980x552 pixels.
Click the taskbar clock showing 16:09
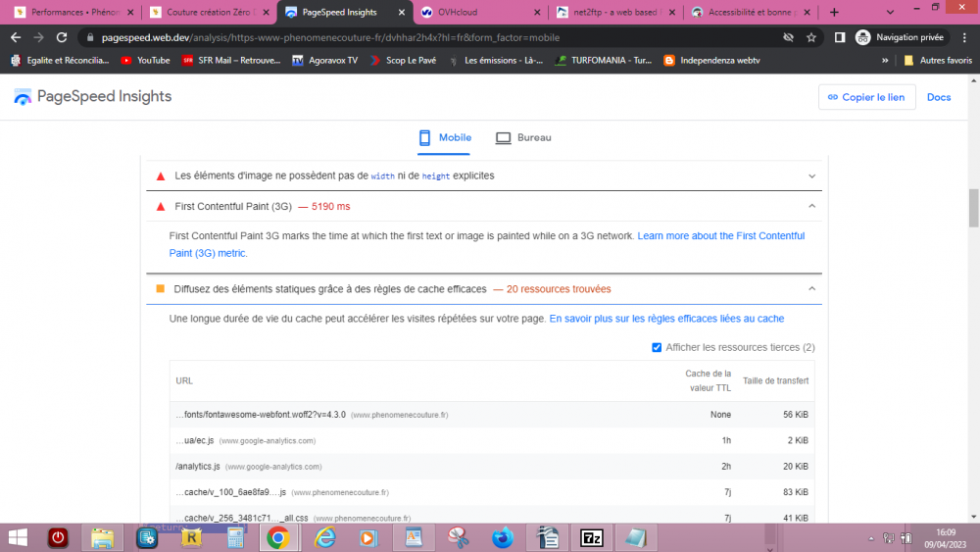pyautogui.click(x=945, y=538)
